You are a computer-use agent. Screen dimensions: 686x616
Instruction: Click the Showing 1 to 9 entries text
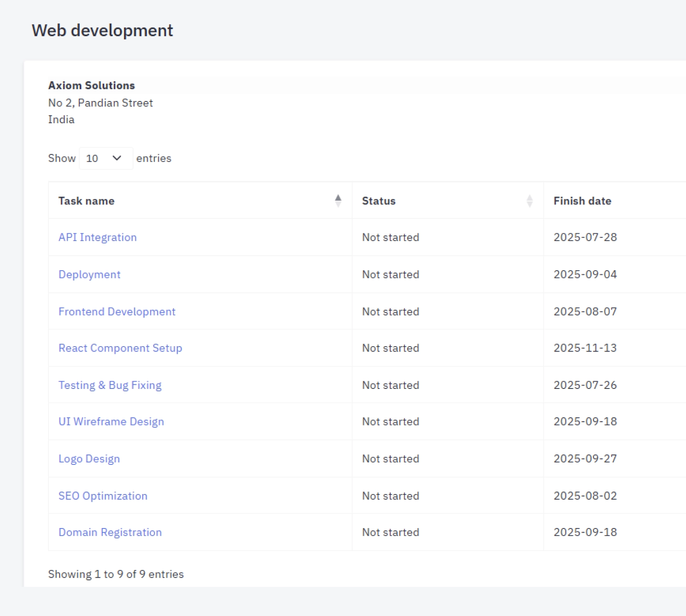[x=116, y=574]
